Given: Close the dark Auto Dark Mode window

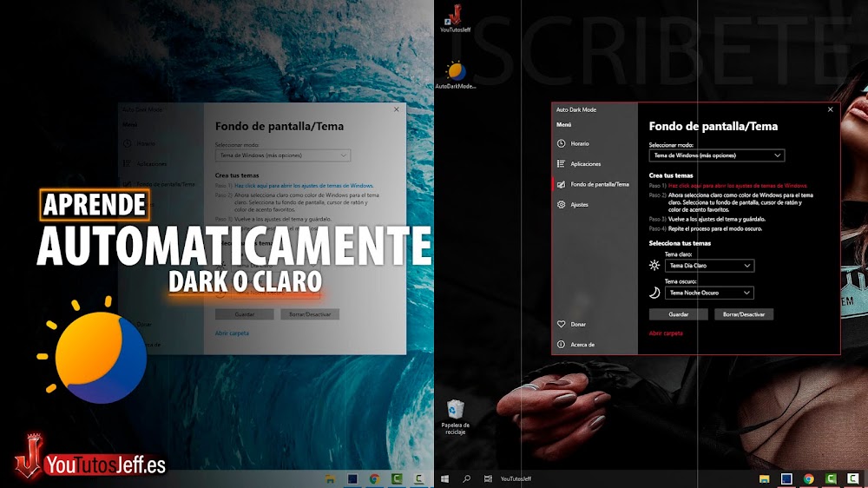Looking at the screenshot, I should point(831,109).
